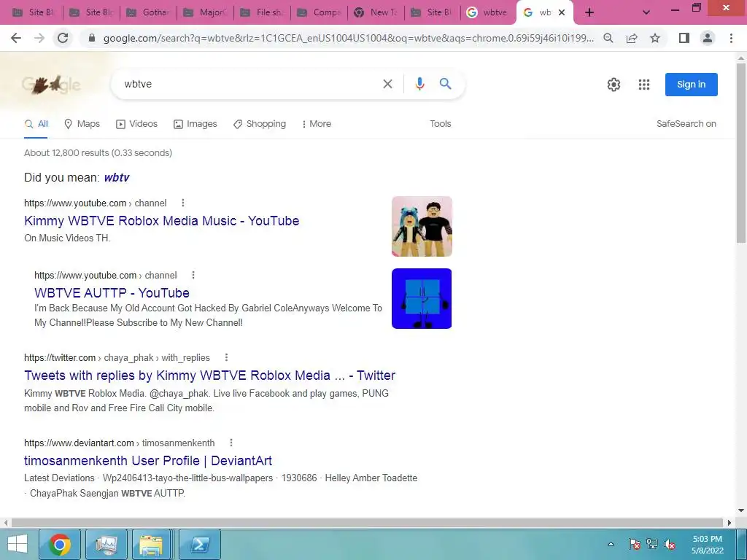The height and width of the screenshot is (560, 747).
Task: Select the All results tab
Action: 36,124
